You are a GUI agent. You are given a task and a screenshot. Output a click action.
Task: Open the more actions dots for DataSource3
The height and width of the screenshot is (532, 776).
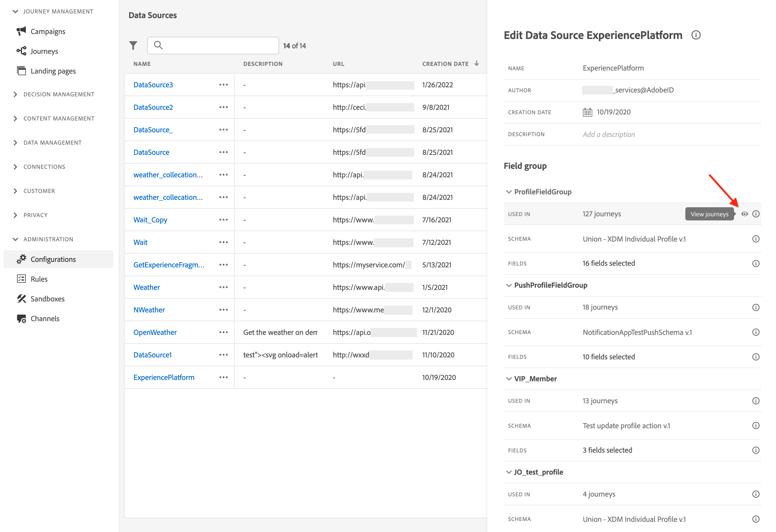coord(223,85)
